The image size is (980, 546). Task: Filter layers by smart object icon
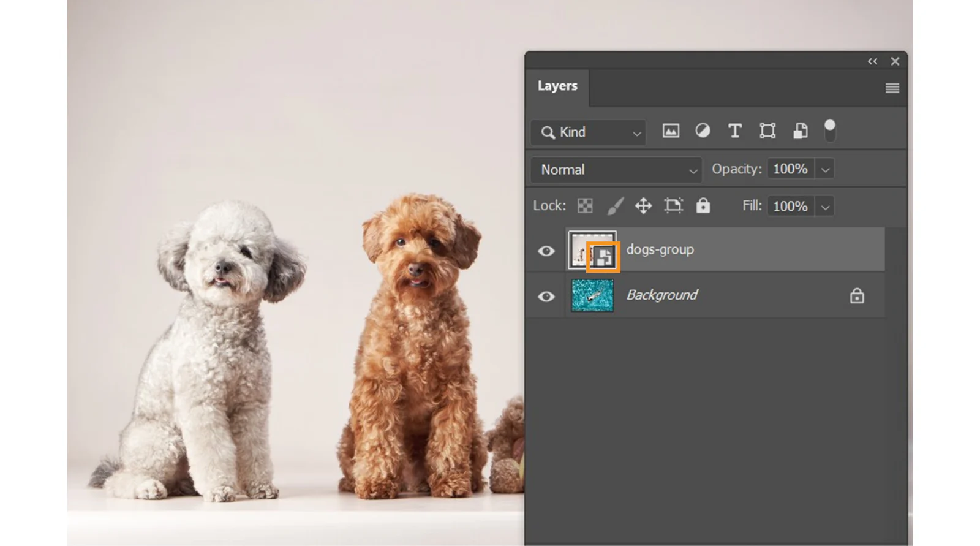pyautogui.click(x=800, y=131)
